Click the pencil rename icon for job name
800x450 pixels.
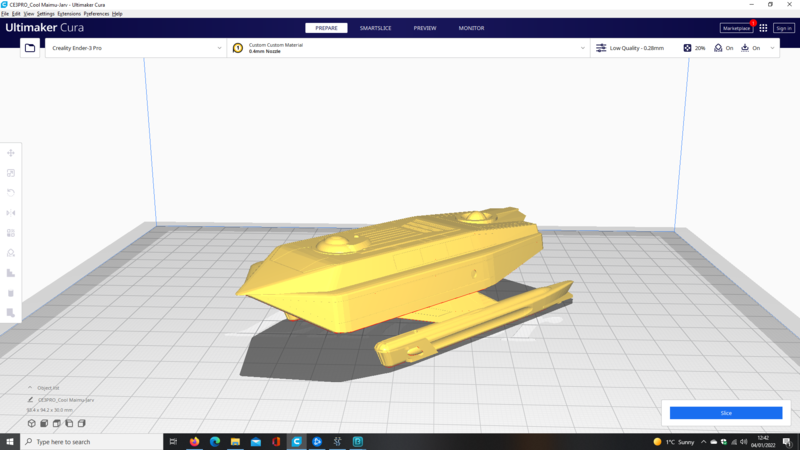tap(30, 400)
